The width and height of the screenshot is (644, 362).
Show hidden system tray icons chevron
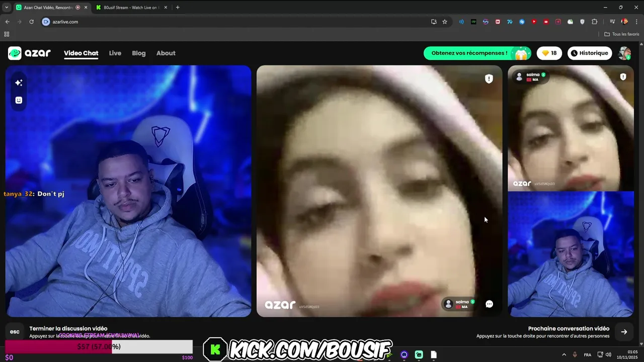coord(563,355)
